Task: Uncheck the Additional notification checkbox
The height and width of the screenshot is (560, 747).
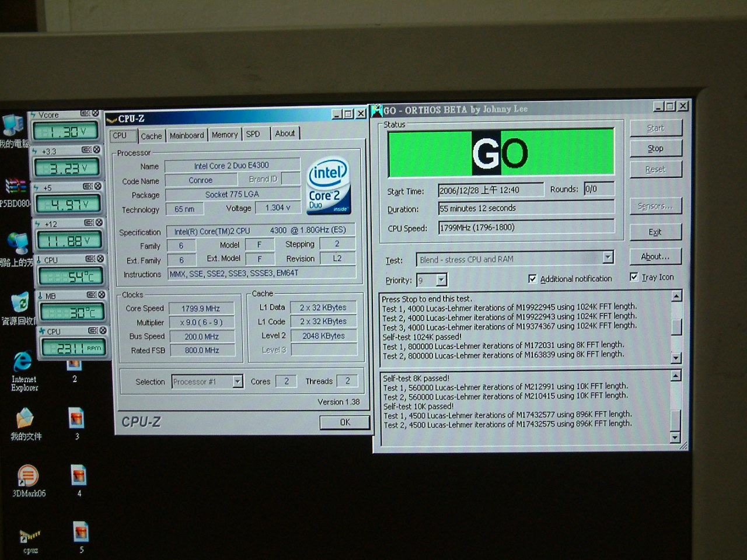Action: 532,279
